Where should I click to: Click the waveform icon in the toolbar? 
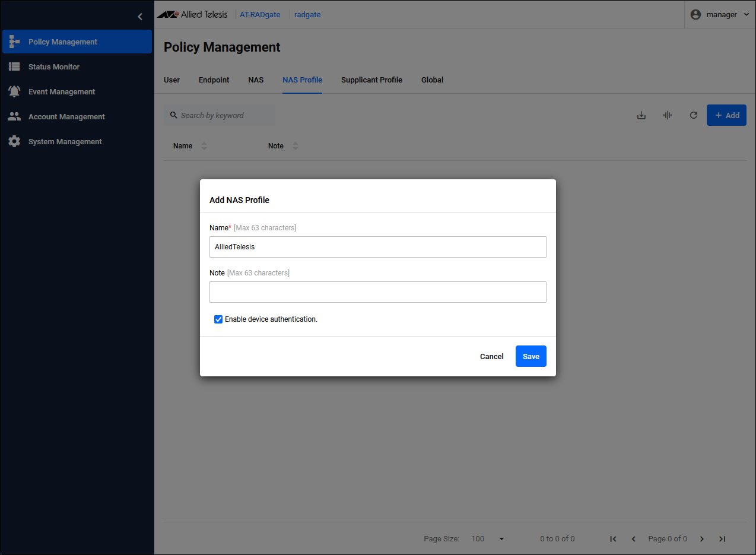[x=668, y=115]
